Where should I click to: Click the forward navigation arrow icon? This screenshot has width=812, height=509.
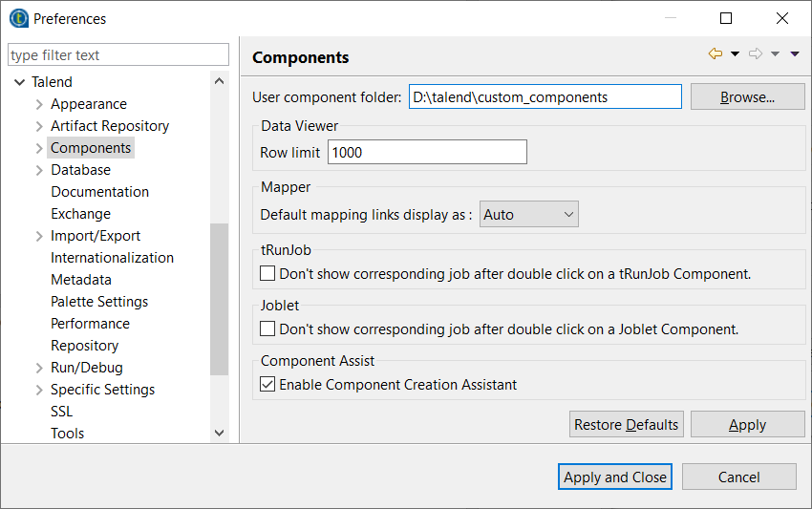coord(756,54)
